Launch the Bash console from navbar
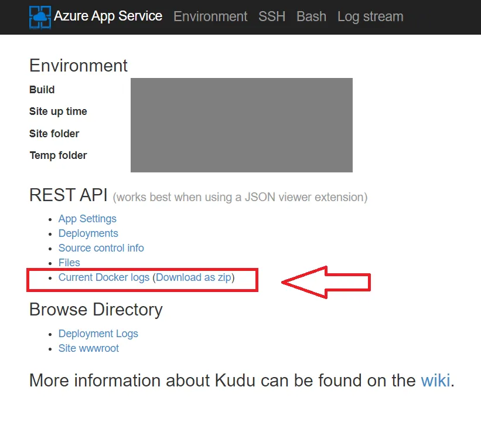 pyautogui.click(x=311, y=16)
